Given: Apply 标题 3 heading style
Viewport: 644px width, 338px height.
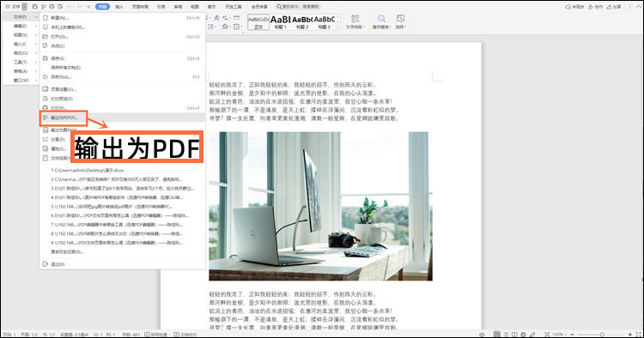Looking at the screenshot, I should point(325,21).
